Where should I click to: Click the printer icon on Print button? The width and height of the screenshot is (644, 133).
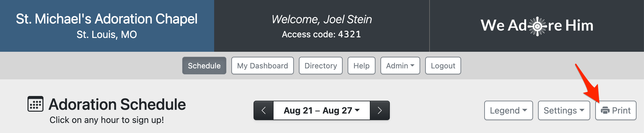point(605,110)
